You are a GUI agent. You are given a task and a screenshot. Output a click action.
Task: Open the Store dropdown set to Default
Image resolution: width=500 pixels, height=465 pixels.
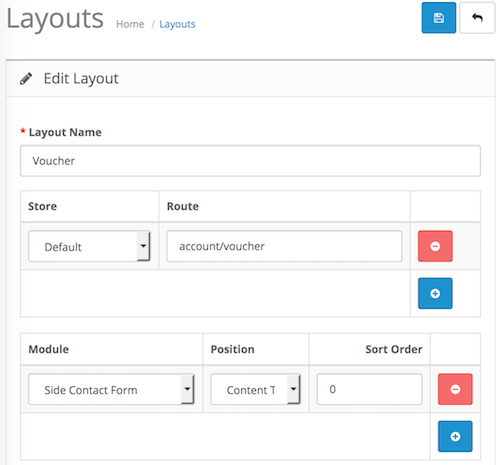tap(89, 246)
